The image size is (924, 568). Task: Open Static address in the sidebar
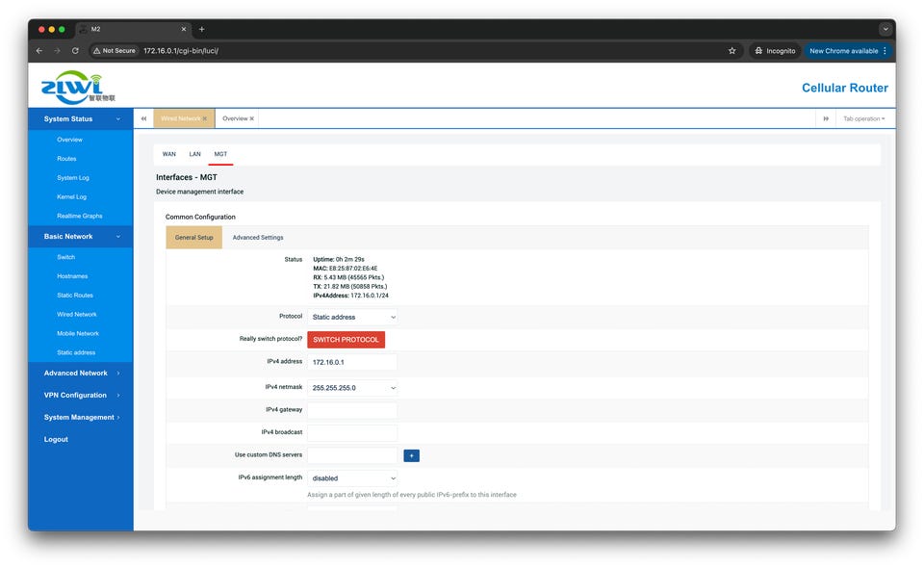[x=76, y=352]
